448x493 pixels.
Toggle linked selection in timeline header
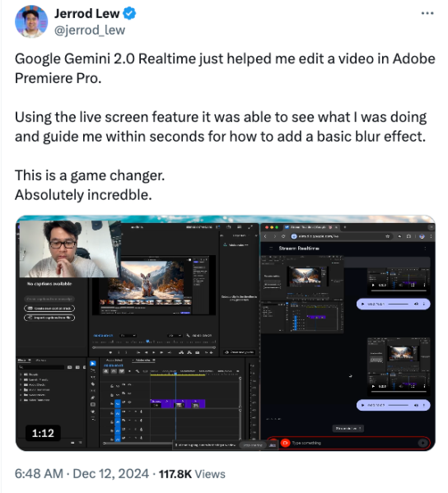121,371
